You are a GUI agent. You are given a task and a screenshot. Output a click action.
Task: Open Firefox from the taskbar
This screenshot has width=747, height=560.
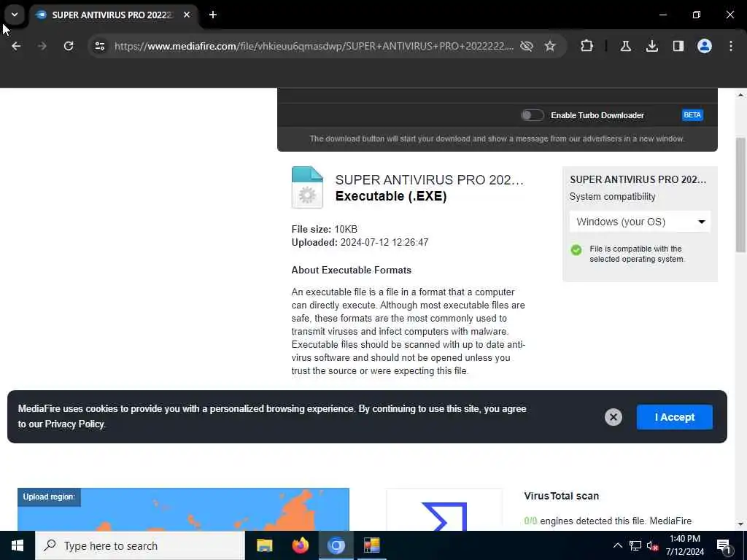click(300, 545)
